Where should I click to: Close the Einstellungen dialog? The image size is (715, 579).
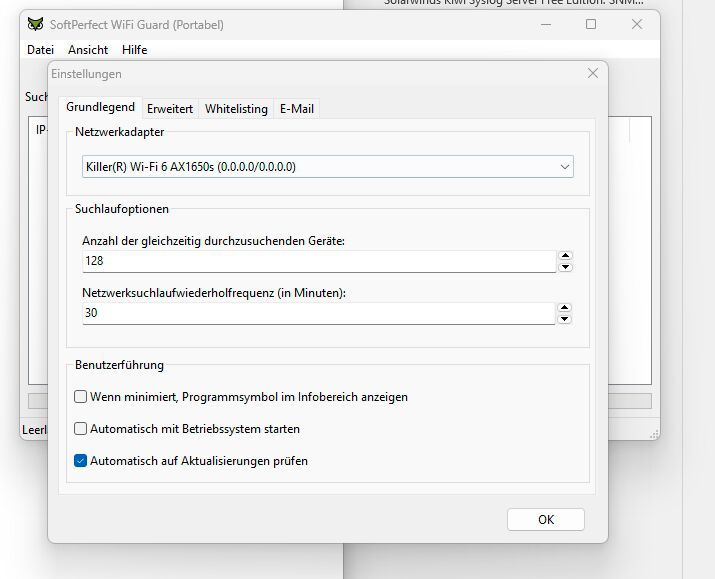593,73
